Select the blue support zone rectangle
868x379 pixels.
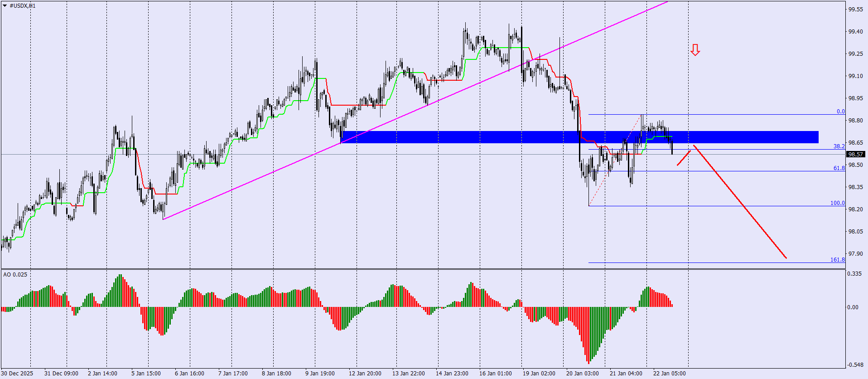pos(579,137)
